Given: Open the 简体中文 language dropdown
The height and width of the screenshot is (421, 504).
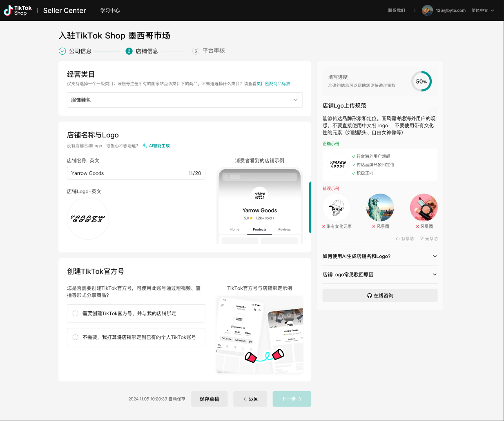Looking at the screenshot, I should pyautogui.click(x=482, y=11).
